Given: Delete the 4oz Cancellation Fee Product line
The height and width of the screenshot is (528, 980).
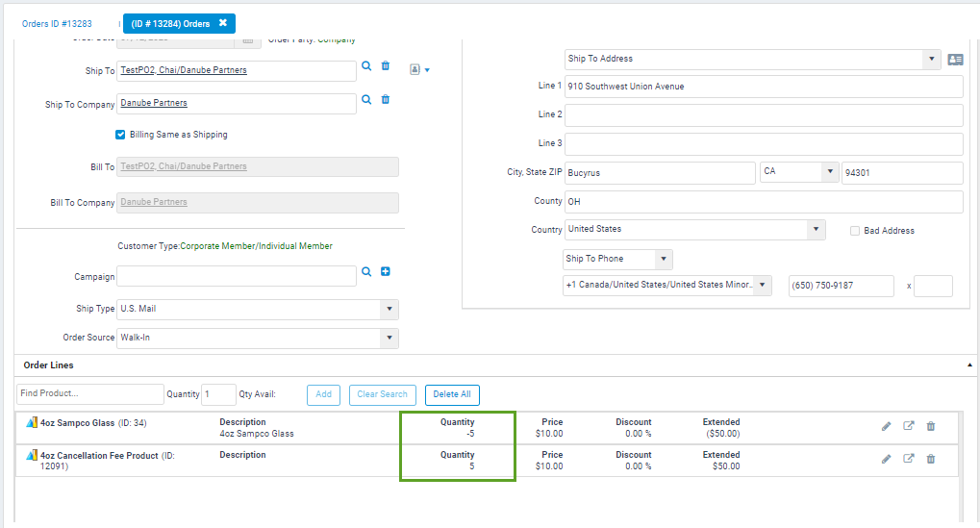Looking at the screenshot, I should [x=931, y=459].
